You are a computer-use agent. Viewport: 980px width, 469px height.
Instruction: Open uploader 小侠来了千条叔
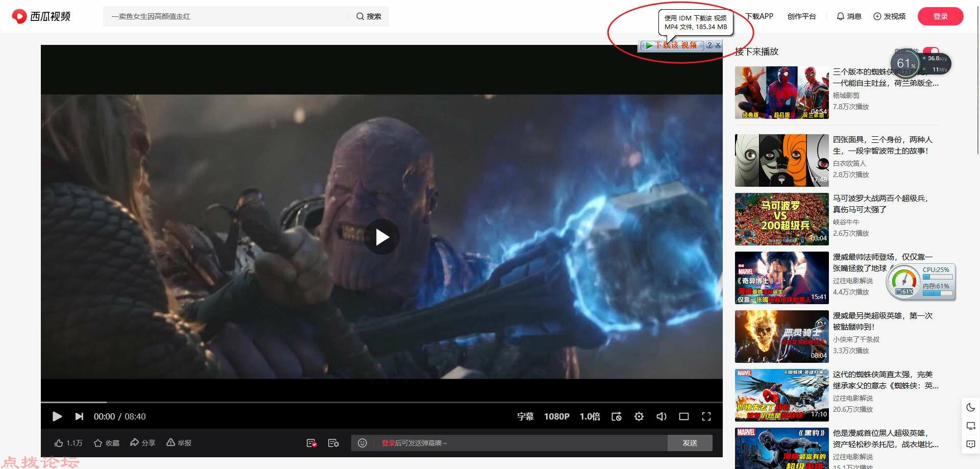[856, 339]
